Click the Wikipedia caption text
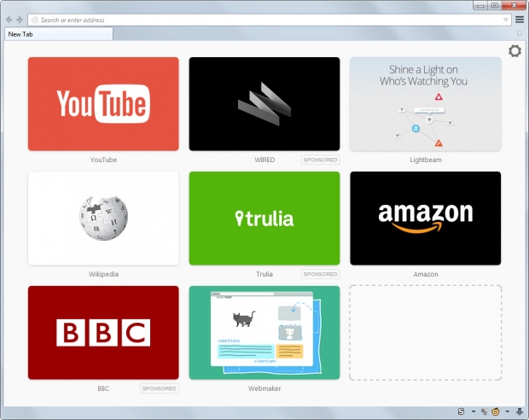529x420 pixels. (x=103, y=274)
